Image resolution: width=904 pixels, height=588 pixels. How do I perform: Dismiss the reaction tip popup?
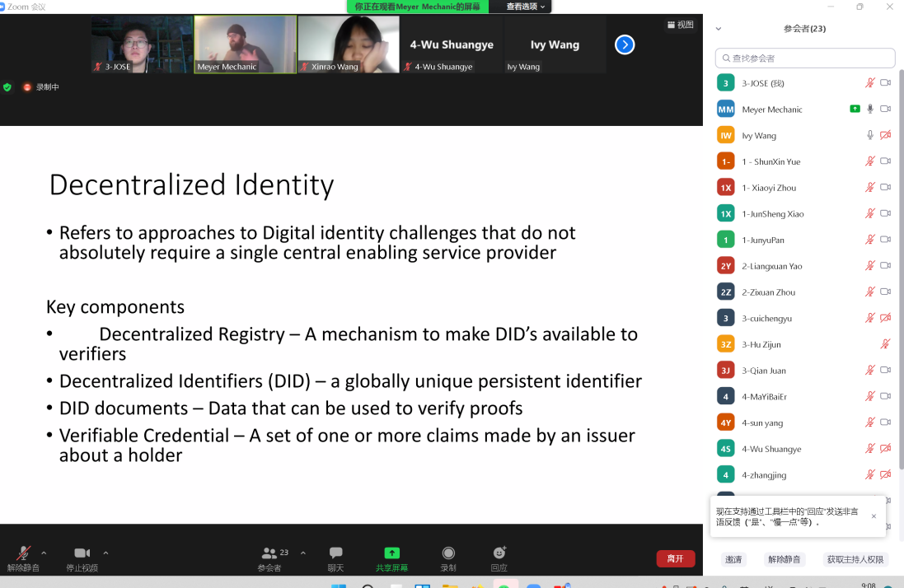click(874, 516)
